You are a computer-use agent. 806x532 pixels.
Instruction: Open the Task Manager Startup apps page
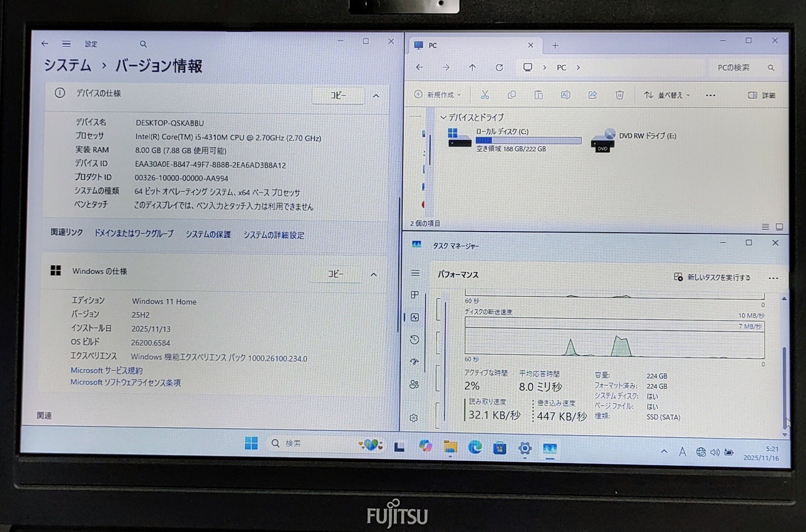(414, 362)
